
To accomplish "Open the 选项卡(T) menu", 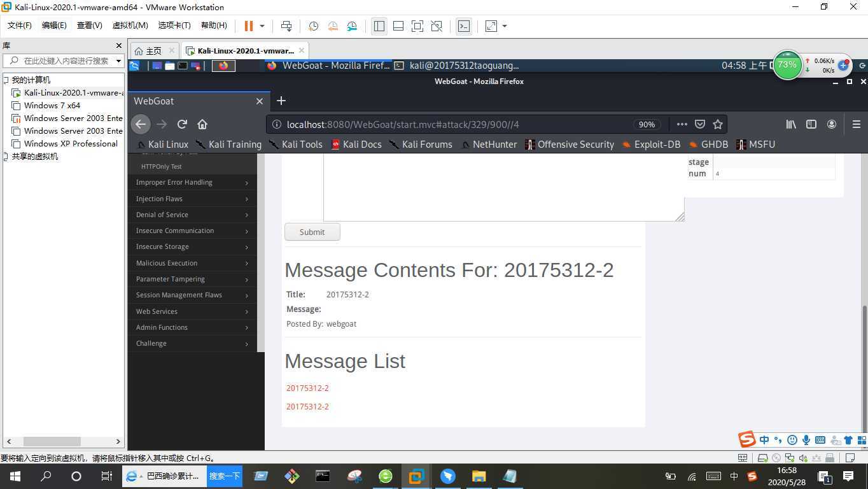I will [174, 25].
